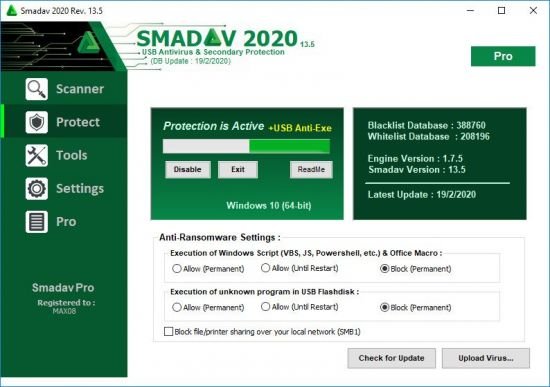
Task: Click the Scanner magnifying glass icon
Action: [x=36, y=89]
